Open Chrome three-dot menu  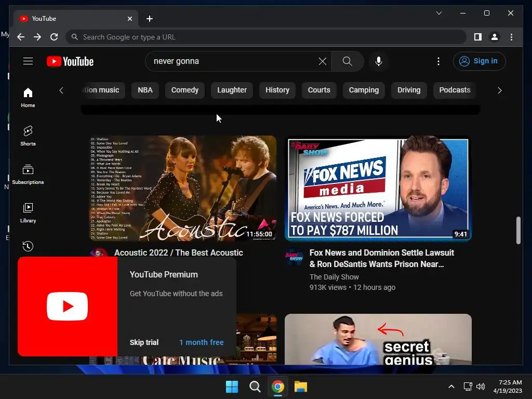coord(511,37)
